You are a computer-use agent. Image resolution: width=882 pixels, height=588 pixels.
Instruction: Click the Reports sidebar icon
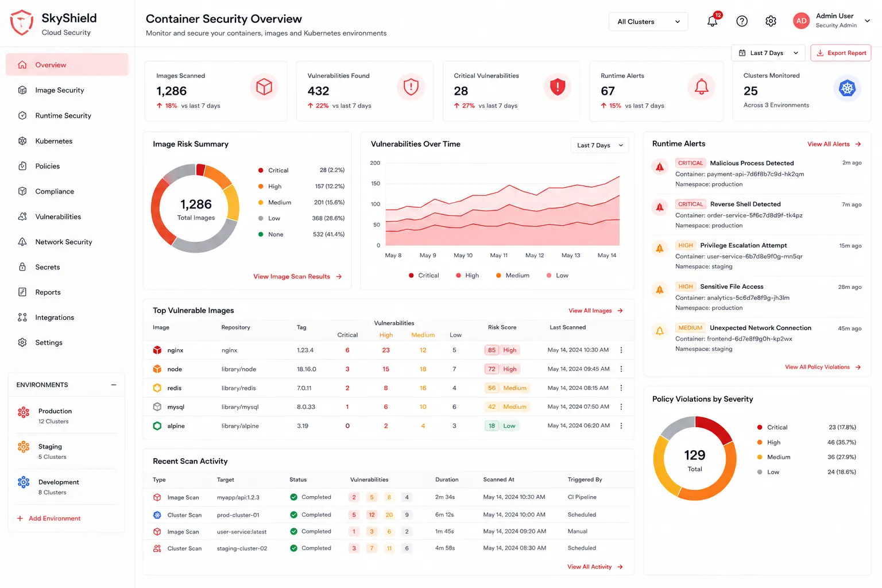[22, 292]
